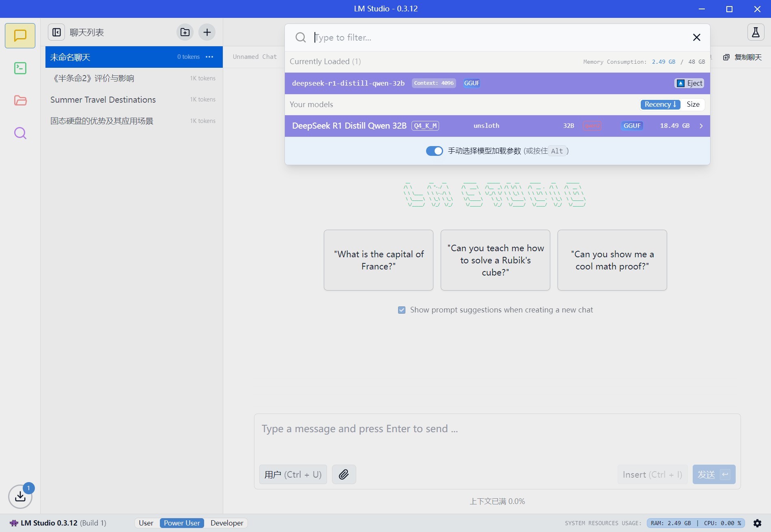Uncheck Show prompt suggestions checkbox

click(x=402, y=310)
